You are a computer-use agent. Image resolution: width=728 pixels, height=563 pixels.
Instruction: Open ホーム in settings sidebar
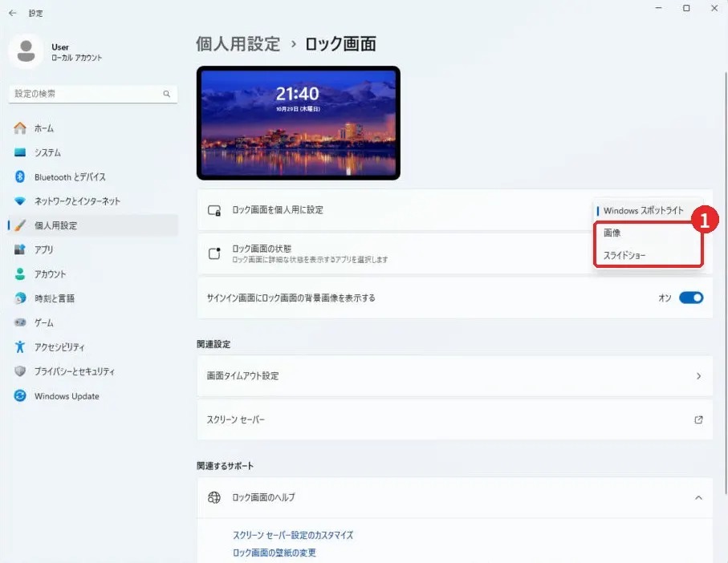coord(93,128)
